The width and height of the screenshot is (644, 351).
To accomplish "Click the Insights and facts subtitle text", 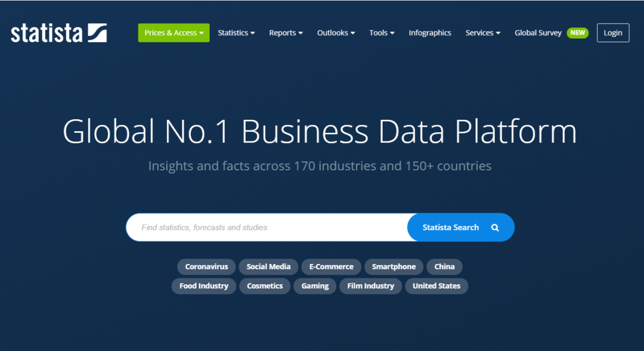I will pyautogui.click(x=320, y=166).
